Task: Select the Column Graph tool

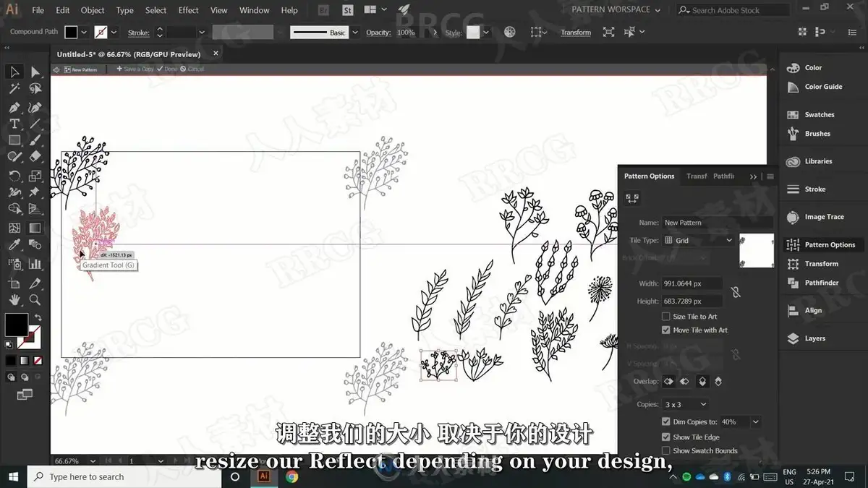Action: pyautogui.click(x=35, y=264)
